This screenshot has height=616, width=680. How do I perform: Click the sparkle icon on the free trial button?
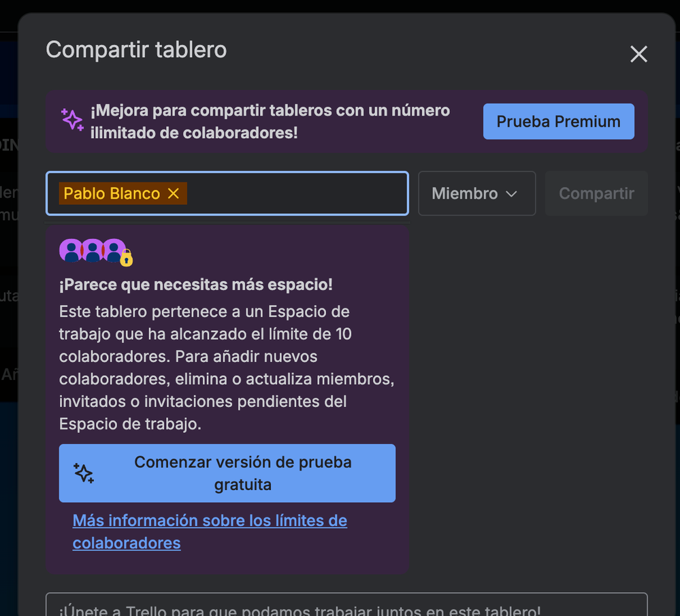point(84,472)
